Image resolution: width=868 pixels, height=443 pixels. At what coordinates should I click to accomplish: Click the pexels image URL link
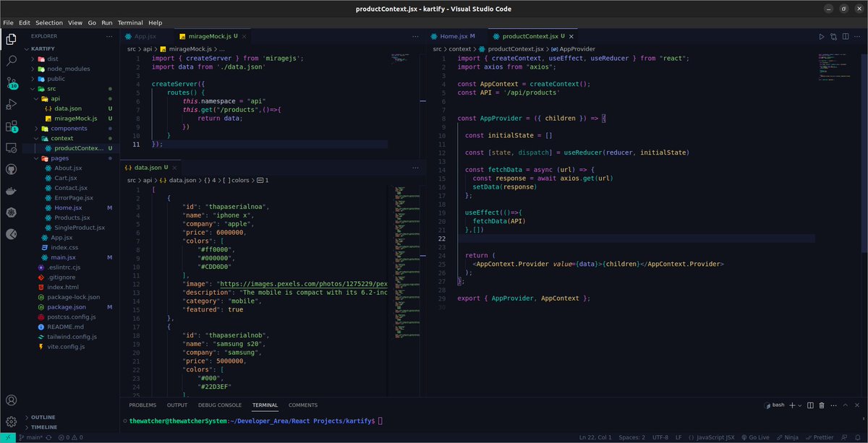click(303, 284)
